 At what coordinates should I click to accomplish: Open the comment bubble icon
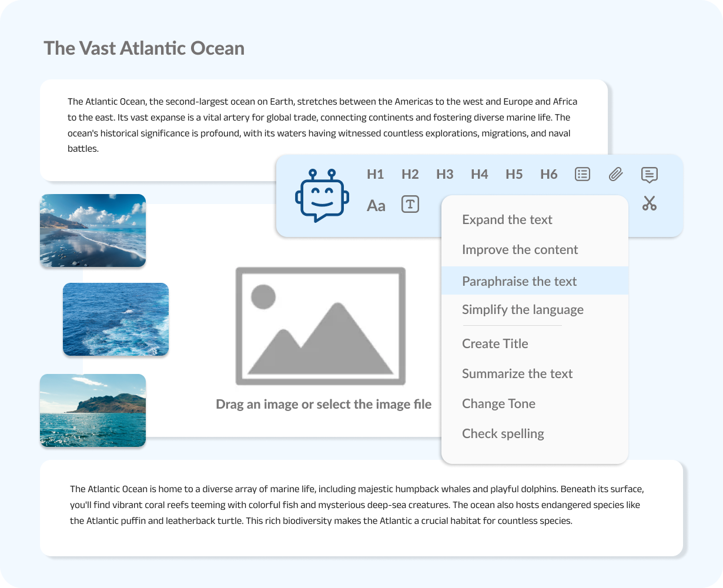pyautogui.click(x=649, y=175)
